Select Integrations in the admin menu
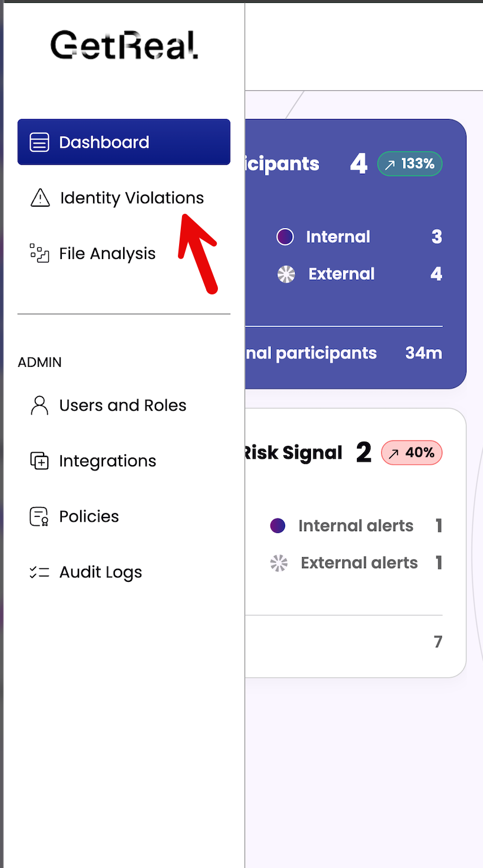 tap(108, 460)
